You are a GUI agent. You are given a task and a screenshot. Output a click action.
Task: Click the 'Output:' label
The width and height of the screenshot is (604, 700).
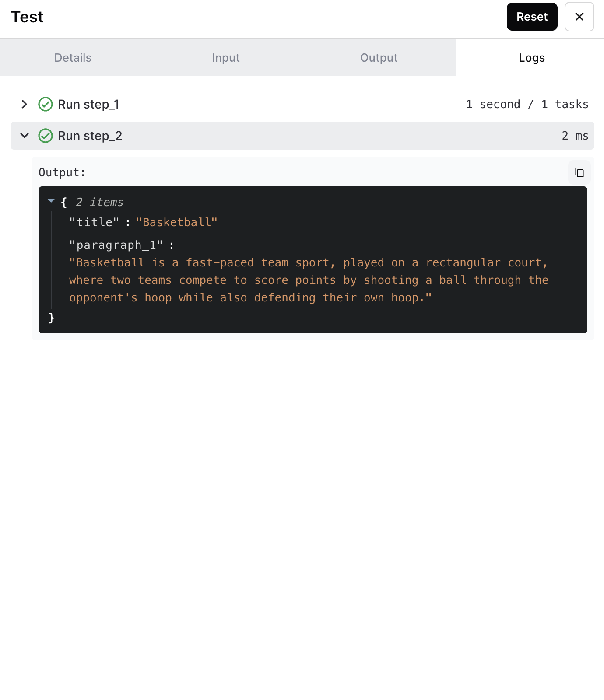pyautogui.click(x=62, y=172)
